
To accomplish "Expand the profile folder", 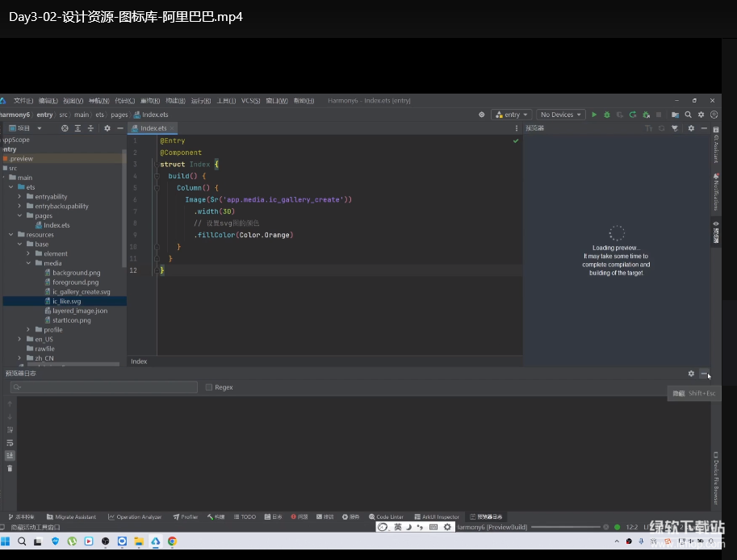I will (28, 329).
